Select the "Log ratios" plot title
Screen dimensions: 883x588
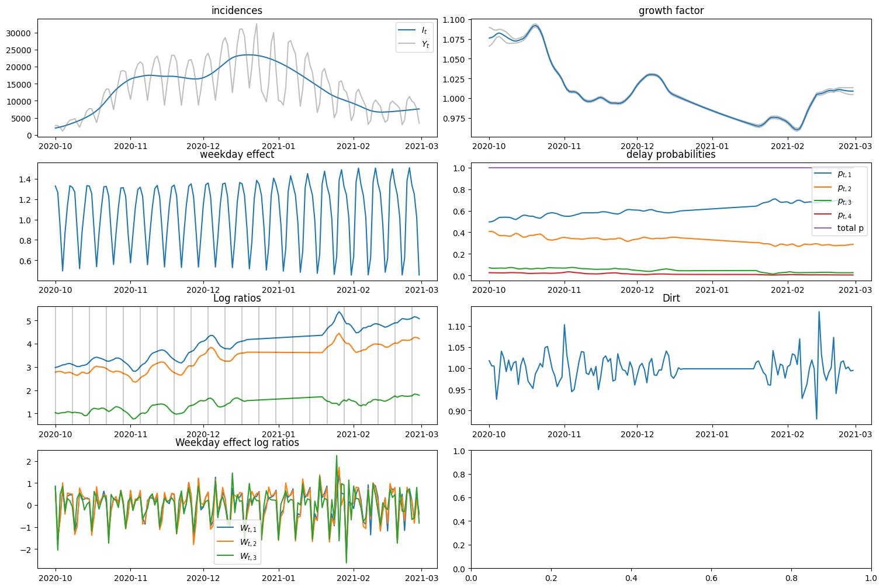pos(237,299)
